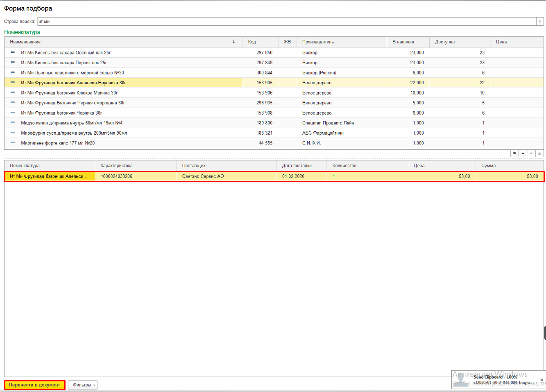Click the row icon beside Мирофурил сусп.
The image size is (546, 392).
pyautogui.click(x=13, y=133)
